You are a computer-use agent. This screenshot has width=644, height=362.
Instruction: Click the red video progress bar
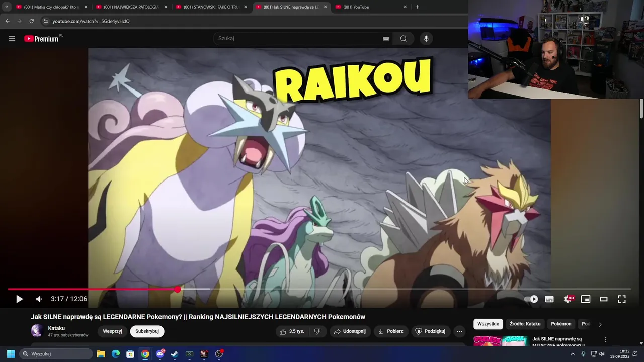[93, 289]
